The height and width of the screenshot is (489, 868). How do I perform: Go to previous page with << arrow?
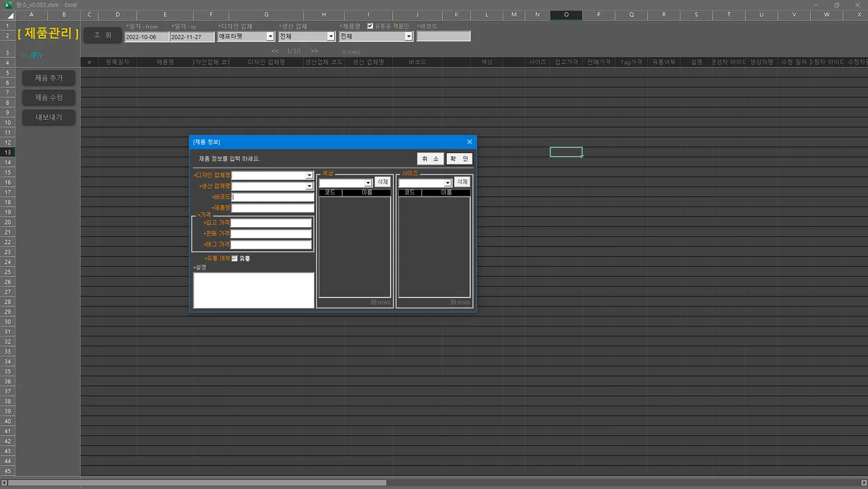[275, 51]
